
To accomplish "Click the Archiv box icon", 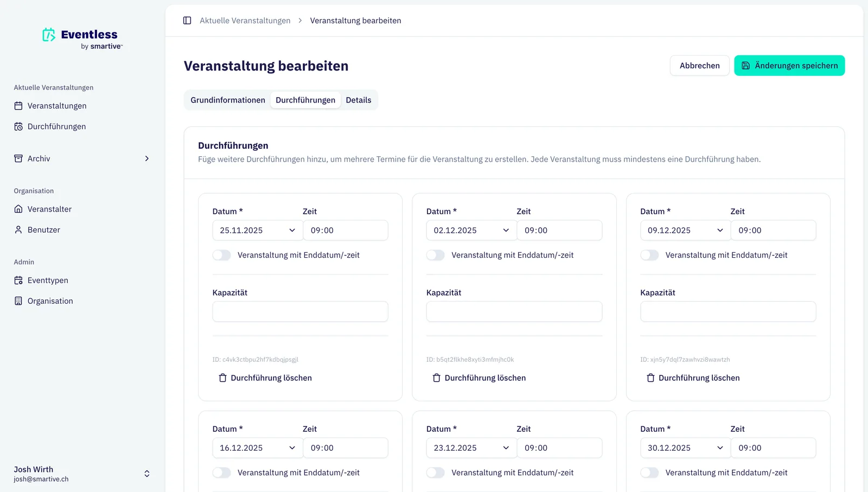I will pos(18,158).
